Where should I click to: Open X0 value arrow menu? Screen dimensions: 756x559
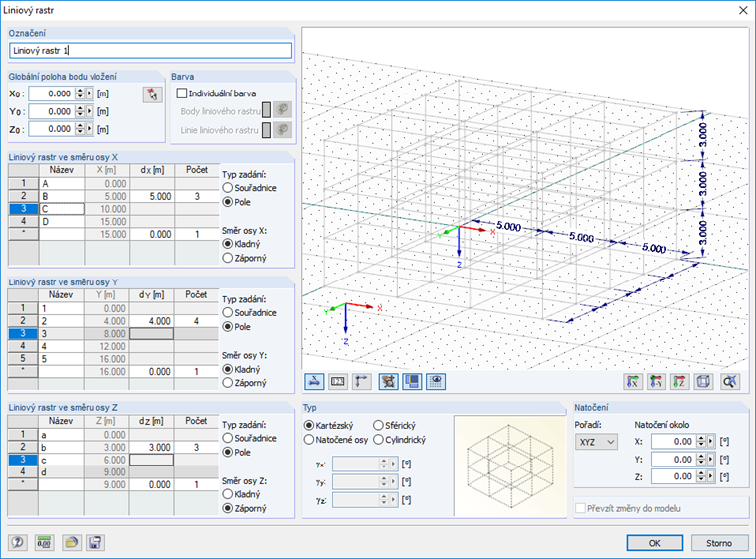pos(90,93)
